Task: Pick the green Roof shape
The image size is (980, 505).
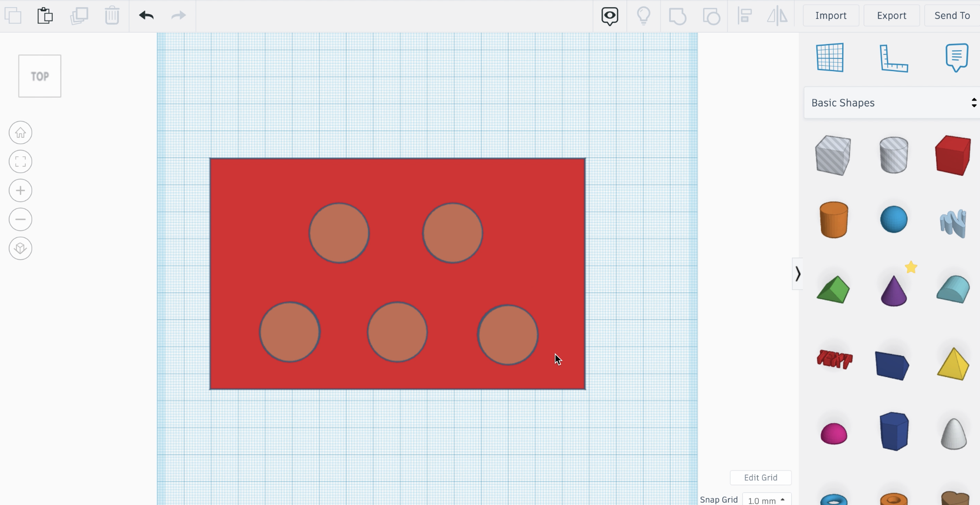Action: pos(833,290)
